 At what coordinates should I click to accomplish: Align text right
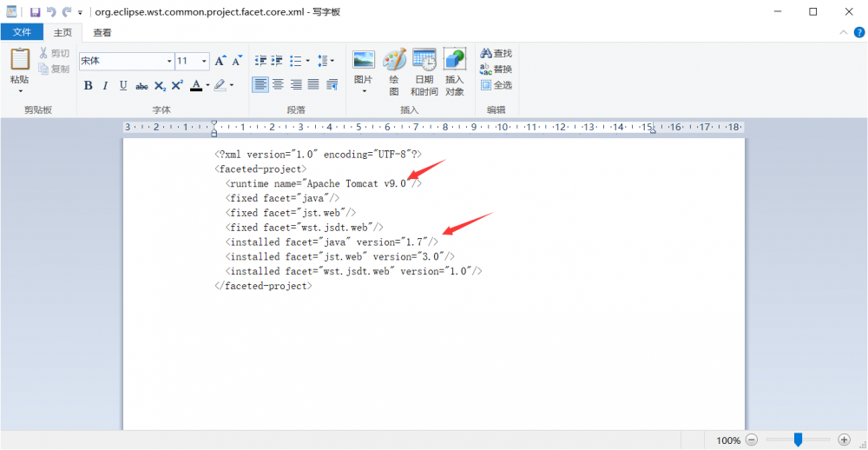[296, 85]
